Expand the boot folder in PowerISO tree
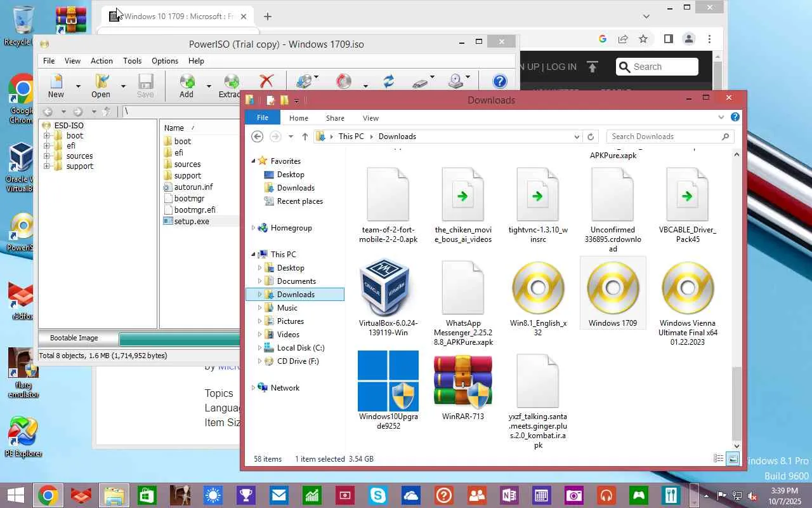Image resolution: width=812 pixels, height=508 pixels. click(46, 136)
